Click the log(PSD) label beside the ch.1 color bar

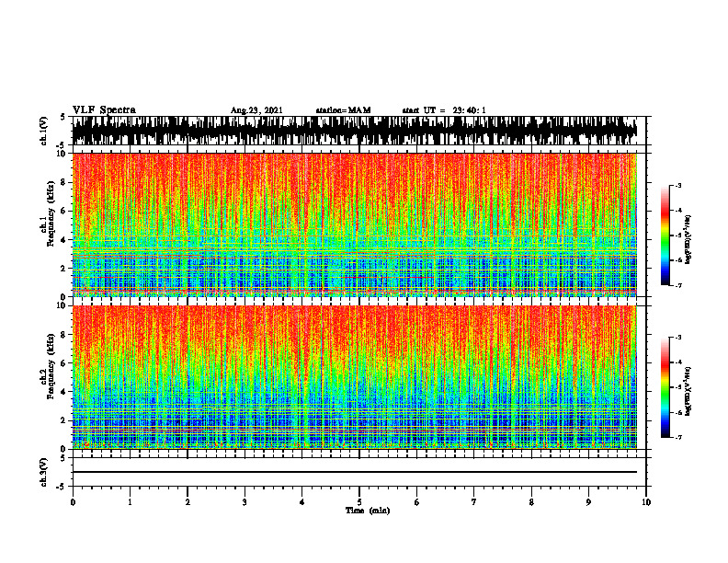688,240
